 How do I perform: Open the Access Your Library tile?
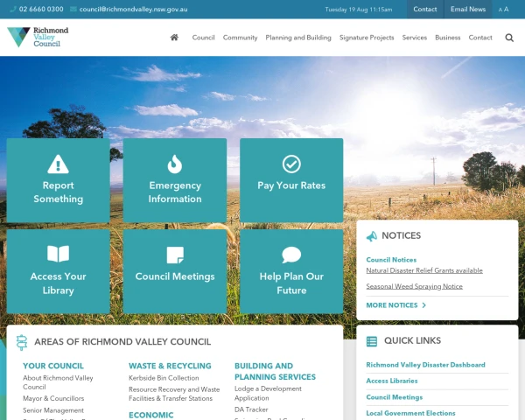point(59,271)
